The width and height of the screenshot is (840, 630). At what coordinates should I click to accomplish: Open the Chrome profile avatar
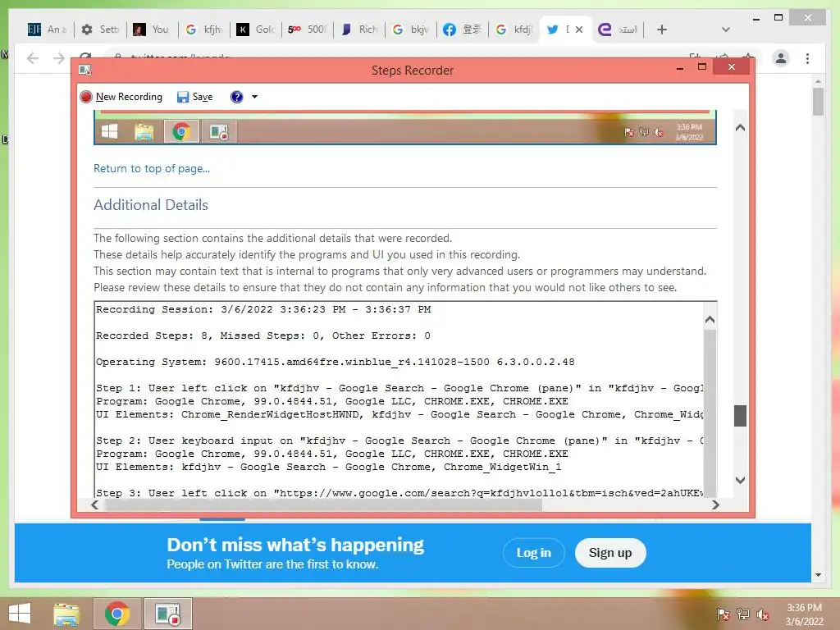pos(781,58)
